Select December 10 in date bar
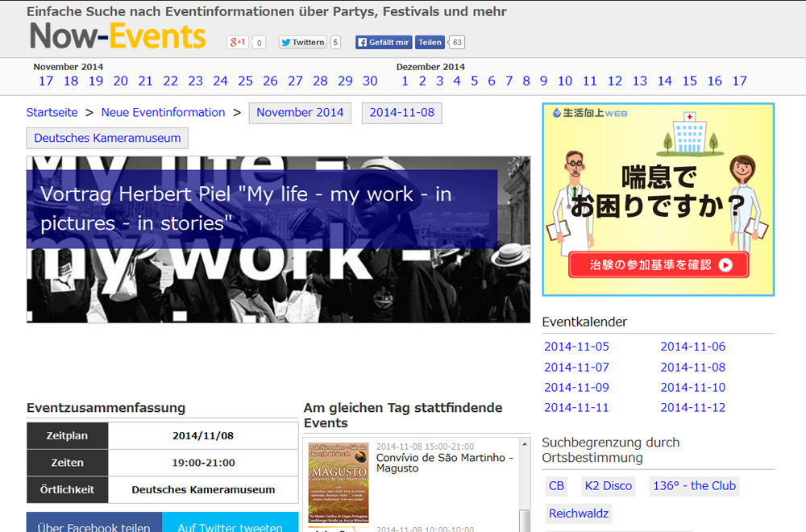806x532 pixels. click(x=565, y=81)
